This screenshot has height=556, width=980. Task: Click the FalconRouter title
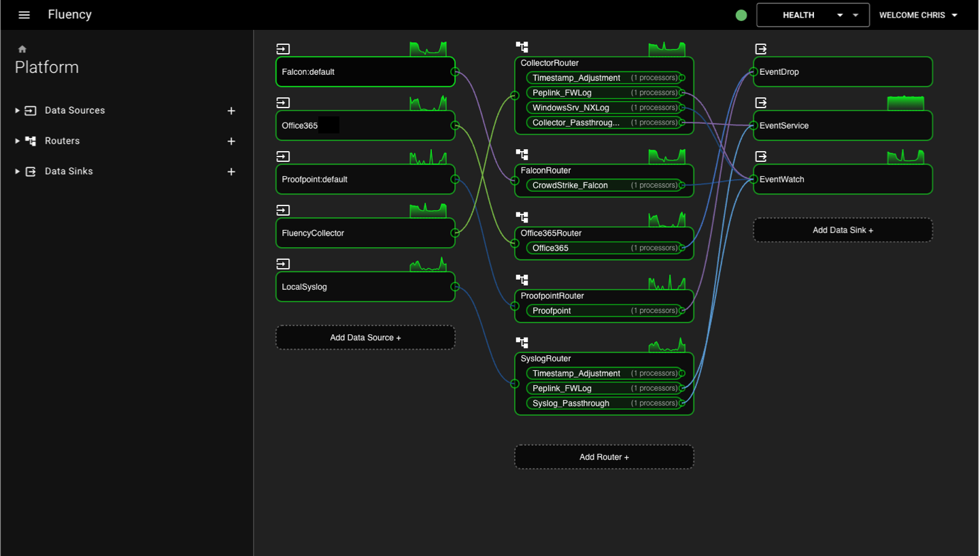[545, 171]
